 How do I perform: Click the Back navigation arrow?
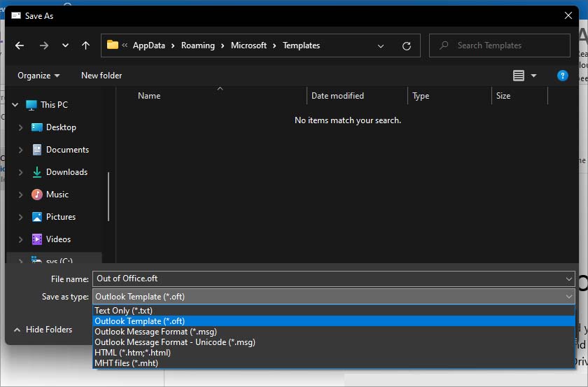coord(20,45)
